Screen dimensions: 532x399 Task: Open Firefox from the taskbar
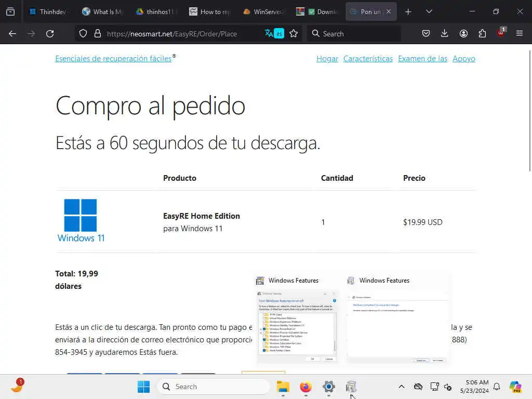tap(305, 387)
